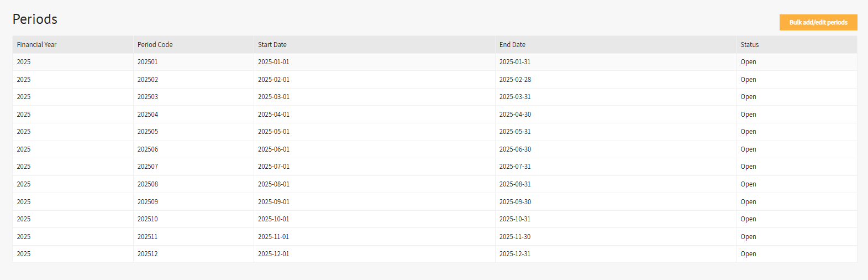Click the Bulk add/edit periods button
Screen dimensions: 868x280
click(818, 23)
